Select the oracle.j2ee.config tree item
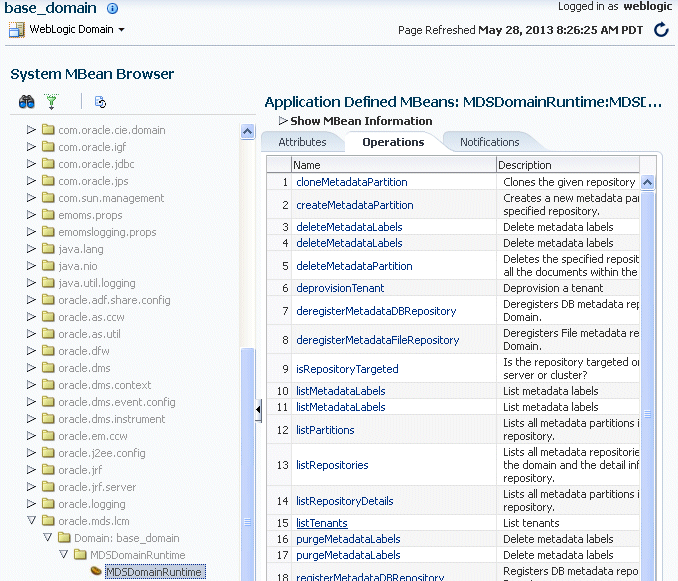The height and width of the screenshot is (581, 678). pyautogui.click(x=102, y=452)
